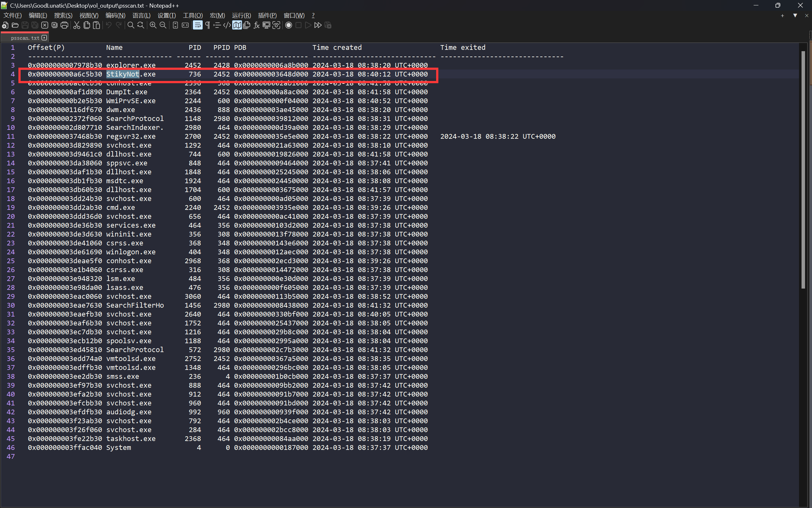
Task: Paste using the clipboard icon
Action: [97, 25]
